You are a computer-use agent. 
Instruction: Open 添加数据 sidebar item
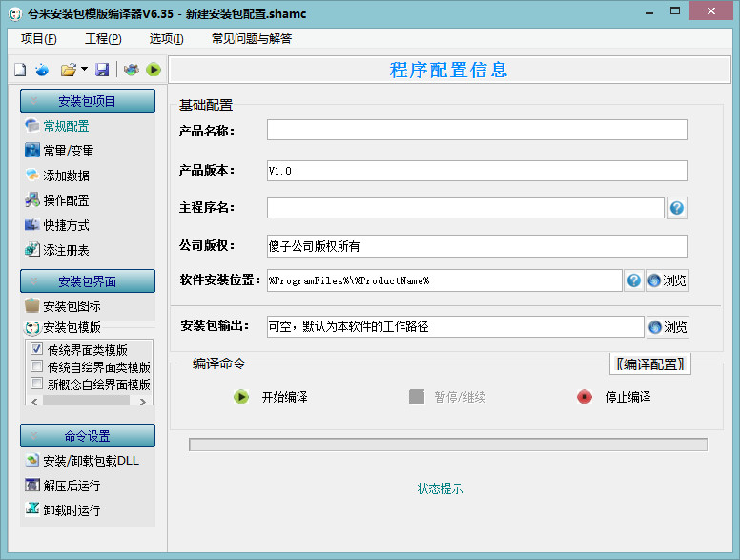tap(57, 176)
